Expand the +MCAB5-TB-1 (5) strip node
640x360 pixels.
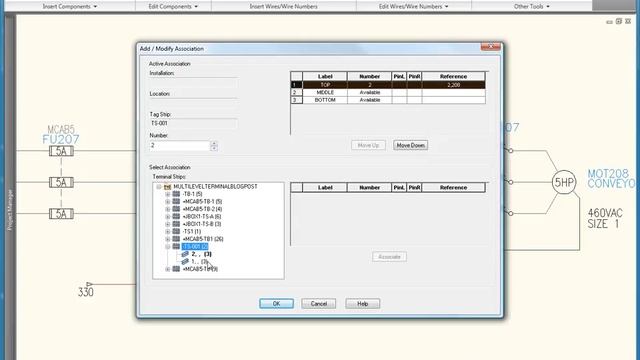pyautogui.click(x=167, y=202)
